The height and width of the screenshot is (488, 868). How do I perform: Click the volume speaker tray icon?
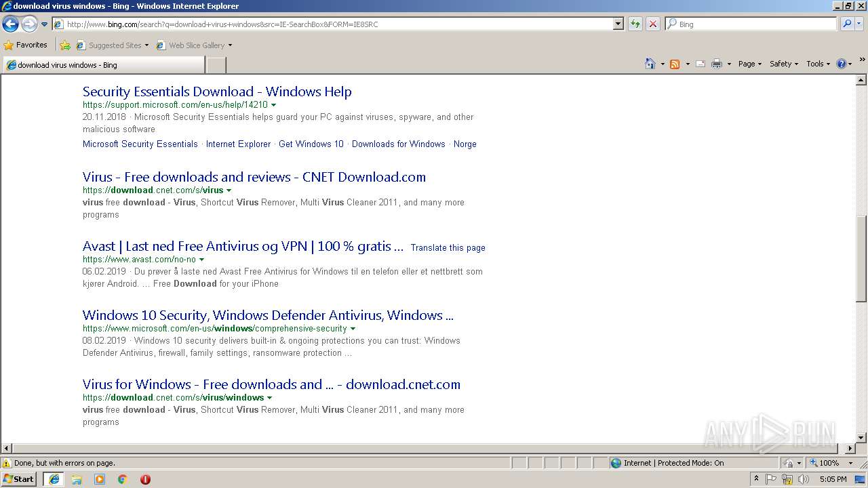point(804,479)
